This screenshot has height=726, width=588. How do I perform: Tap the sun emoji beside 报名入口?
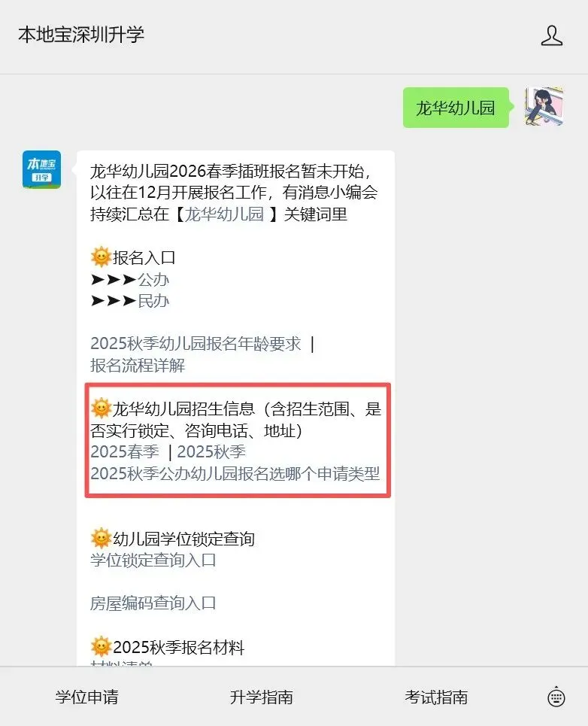(x=101, y=257)
